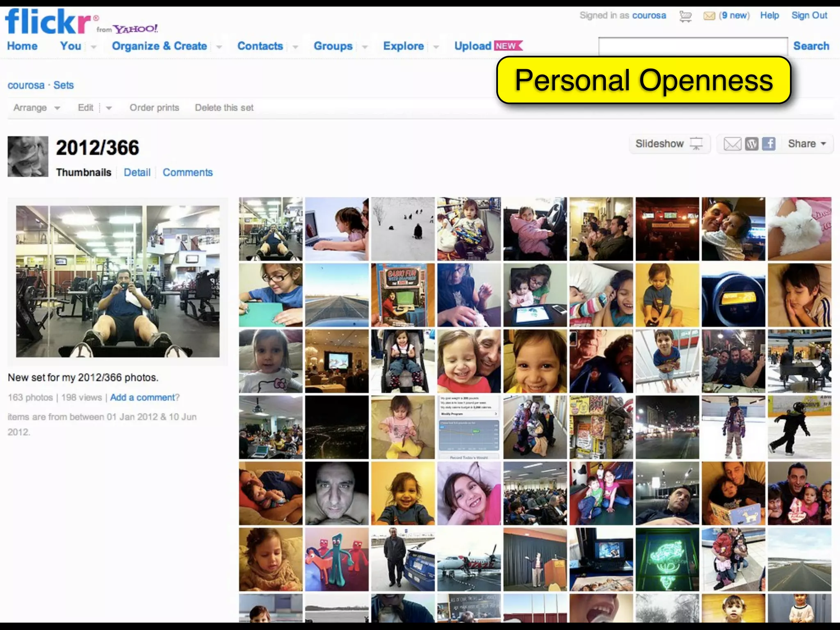Image resolution: width=840 pixels, height=630 pixels.
Task: Click into the search text field
Action: coord(693,46)
